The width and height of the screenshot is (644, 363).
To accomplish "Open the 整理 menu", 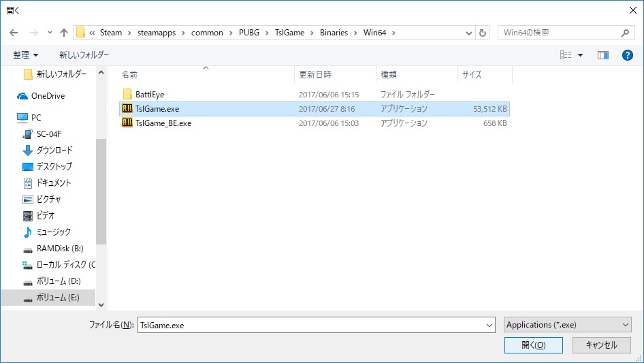I will (x=25, y=55).
